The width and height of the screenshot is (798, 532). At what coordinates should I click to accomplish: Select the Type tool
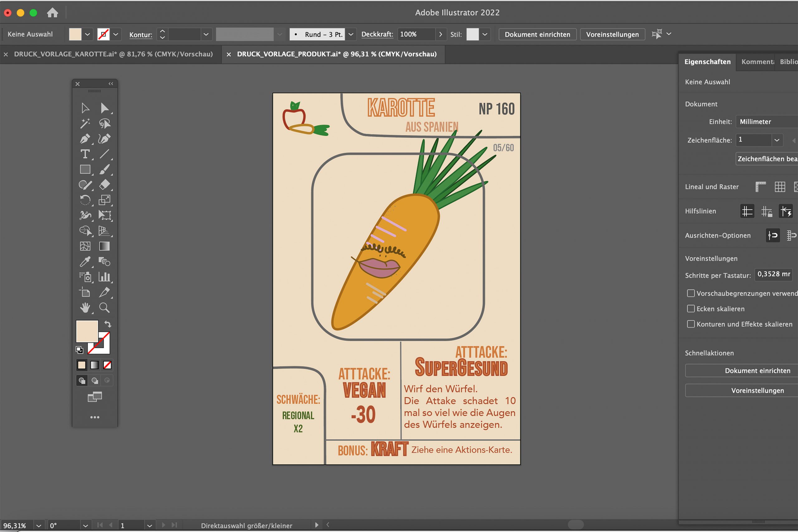(85, 154)
